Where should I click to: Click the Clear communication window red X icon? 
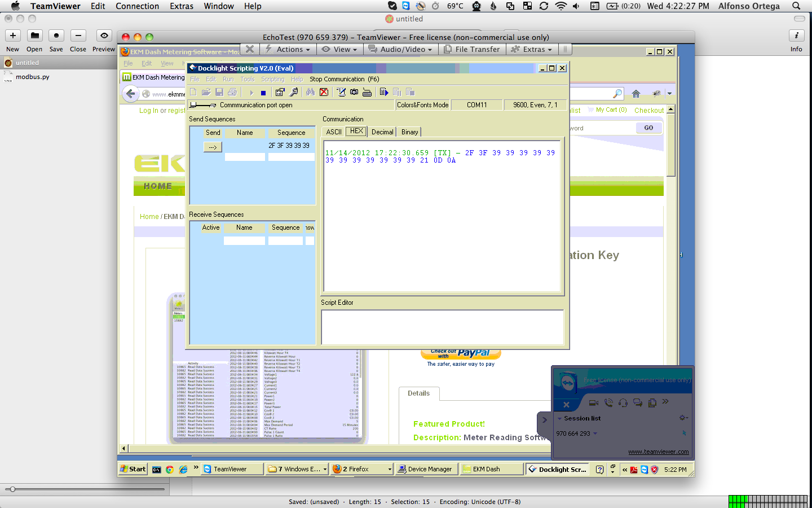324,92
